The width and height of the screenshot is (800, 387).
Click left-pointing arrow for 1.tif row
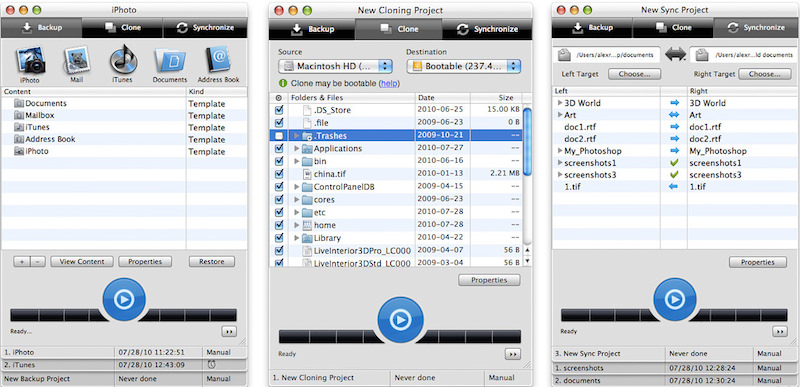click(674, 187)
